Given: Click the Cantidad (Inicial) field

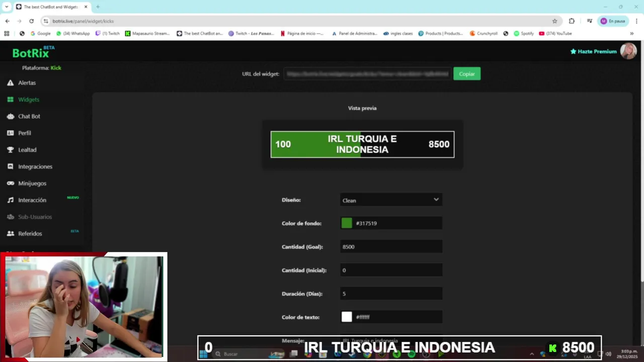Looking at the screenshot, I should [391, 270].
